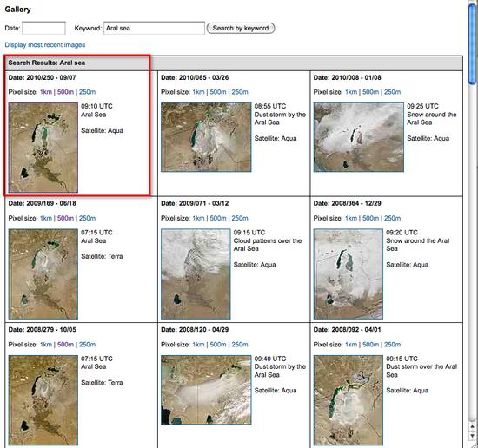Select 'Satellite: Aqua' under 2010/008
Image resolution: width=478 pixels, height=448 pixels.
pyautogui.click(x=428, y=138)
